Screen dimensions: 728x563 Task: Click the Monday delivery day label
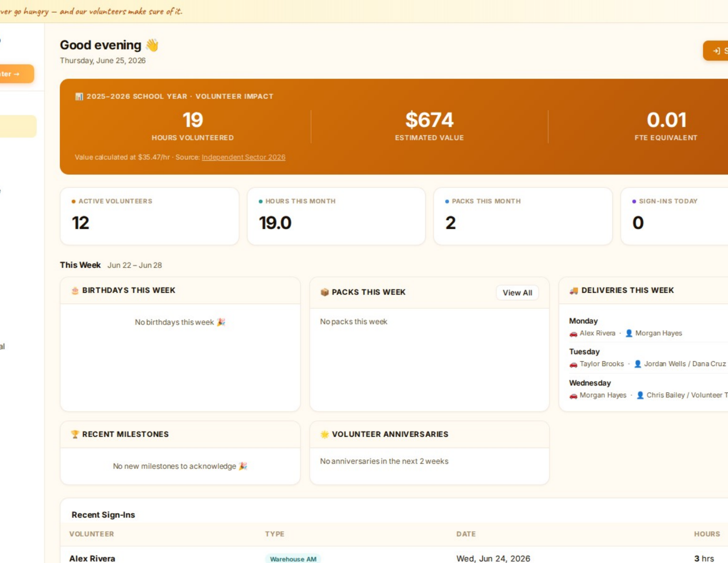583,321
